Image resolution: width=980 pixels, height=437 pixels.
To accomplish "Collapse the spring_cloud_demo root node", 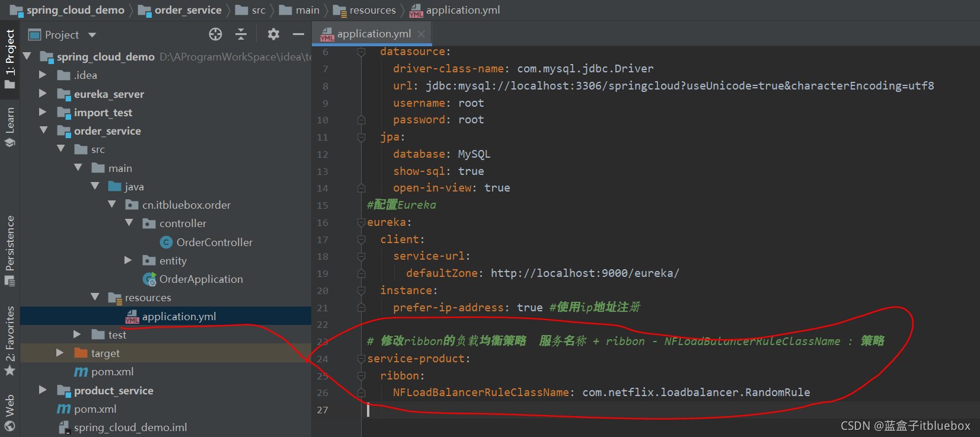I will 27,56.
